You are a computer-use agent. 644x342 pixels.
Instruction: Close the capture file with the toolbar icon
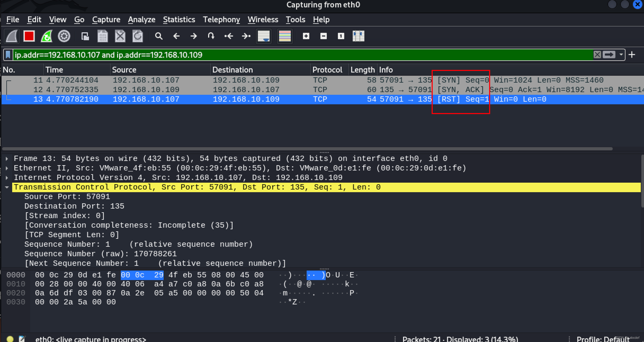pyautogui.click(x=120, y=36)
